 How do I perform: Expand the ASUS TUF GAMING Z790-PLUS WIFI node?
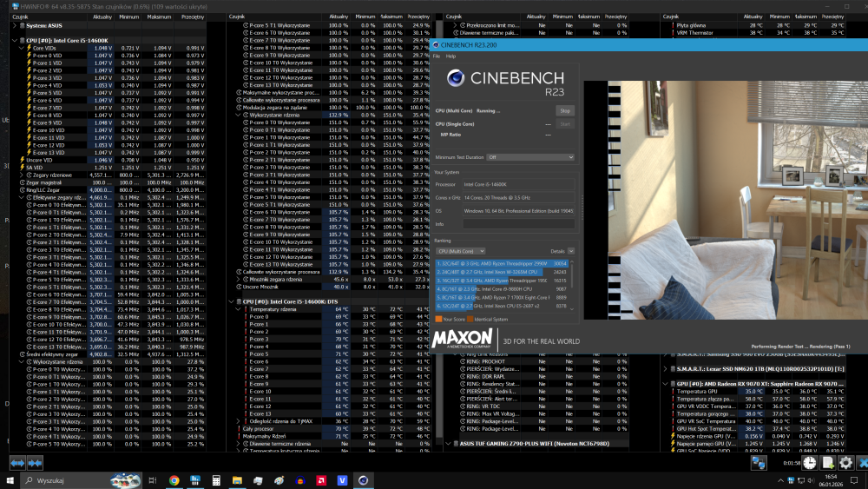click(447, 443)
